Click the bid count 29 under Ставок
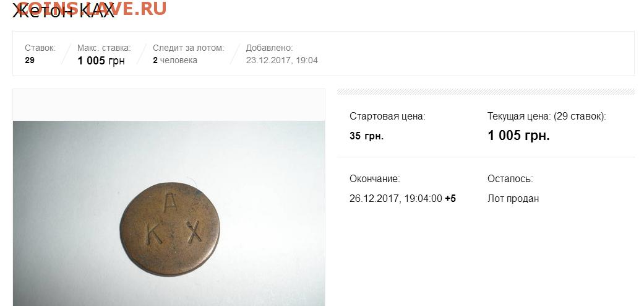The height and width of the screenshot is (306, 644). tap(30, 60)
